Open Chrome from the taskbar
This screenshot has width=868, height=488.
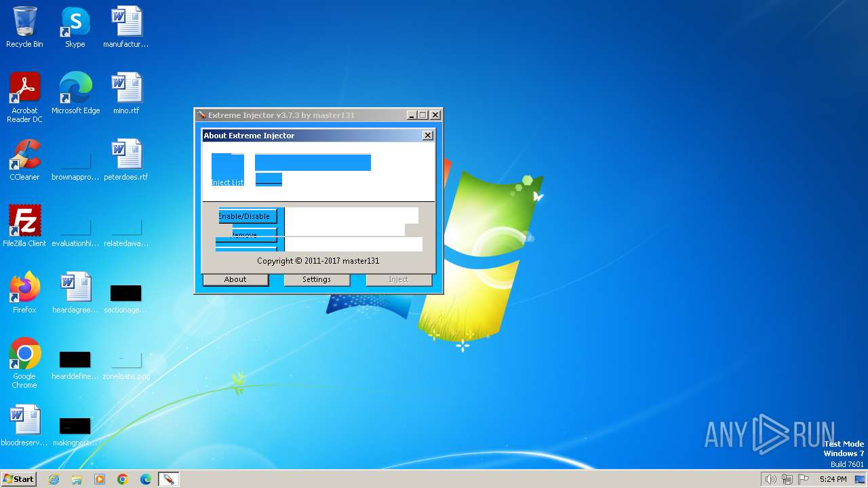(123, 479)
